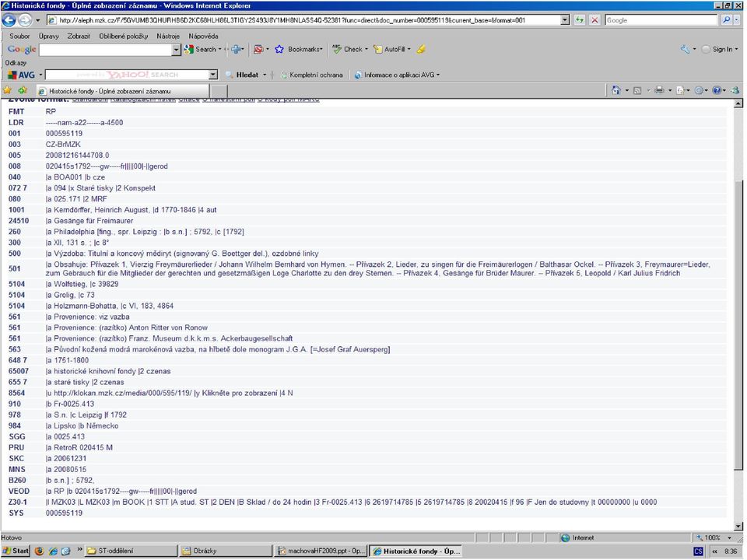Switch to the ST-oddělení taskbar window

click(x=132, y=551)
